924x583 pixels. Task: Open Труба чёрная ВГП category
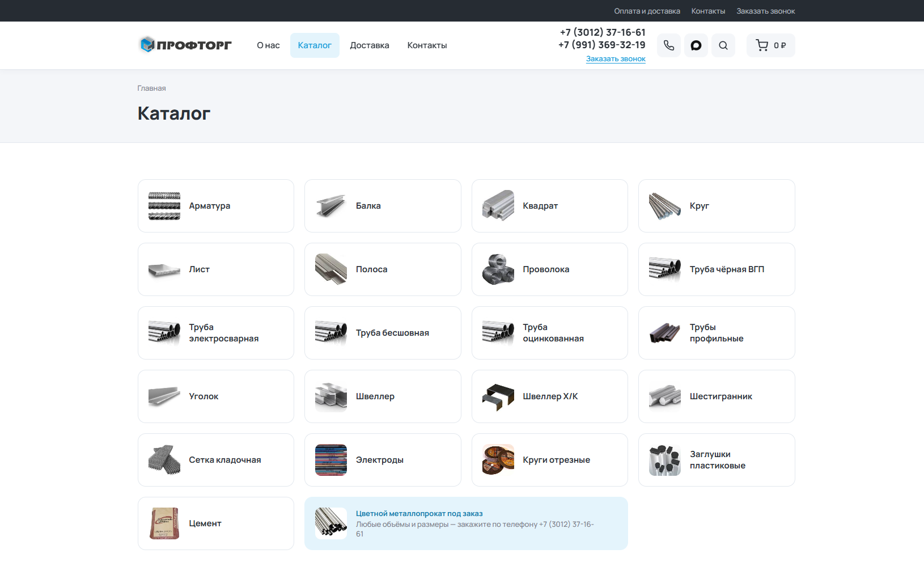[x=717, y=269]
